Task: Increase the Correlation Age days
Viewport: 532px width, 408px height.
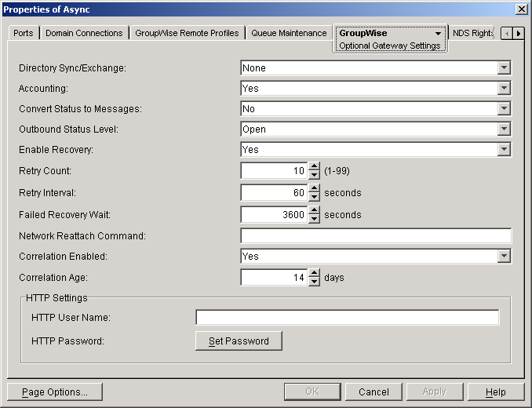Action: click(314, 273)
